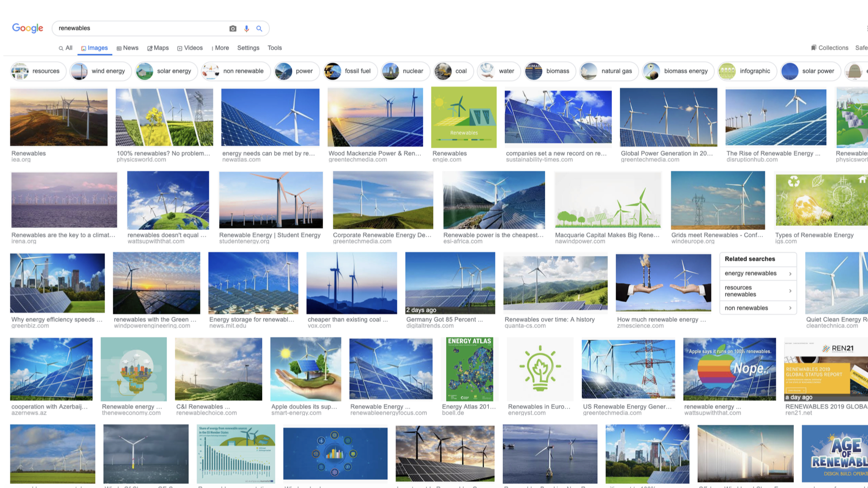Click the 'resources' chip thumbnail icon
The height and width of the screenshot is (488, 868).
20,71
